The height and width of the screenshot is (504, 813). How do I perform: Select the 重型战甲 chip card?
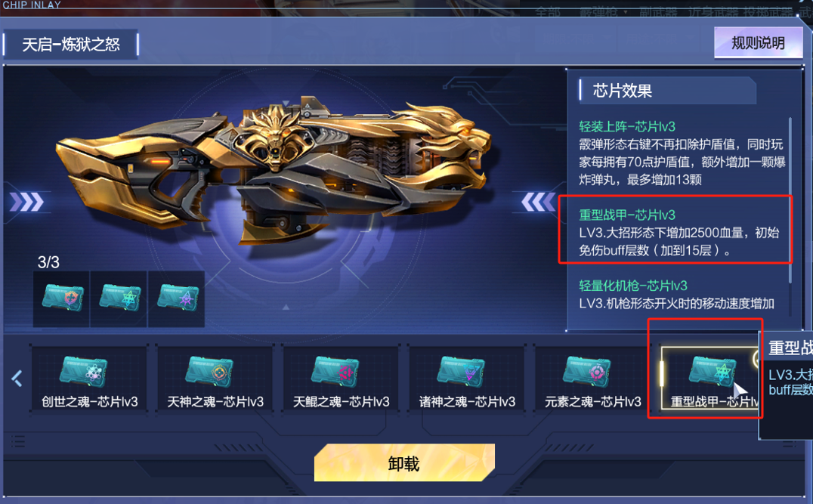pyautogui.click(x=709, y=379)
